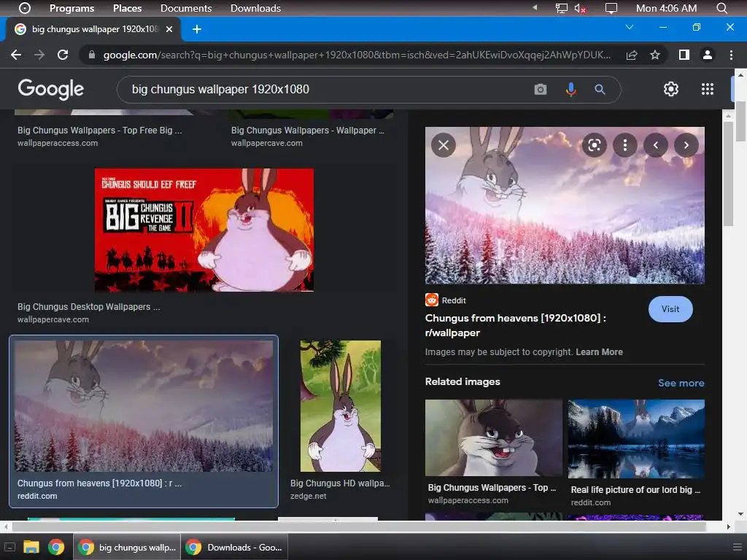Go back to the previous page
This screenshot has width=747, height=560.
click(16, 55)
